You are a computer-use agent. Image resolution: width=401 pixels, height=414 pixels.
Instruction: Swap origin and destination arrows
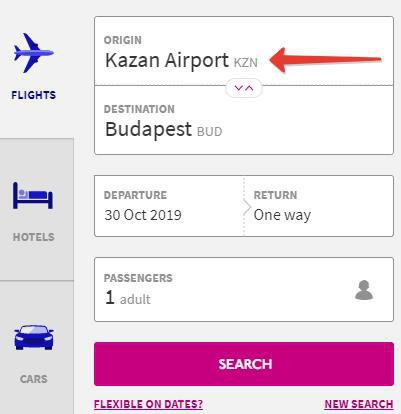(244, 88)
